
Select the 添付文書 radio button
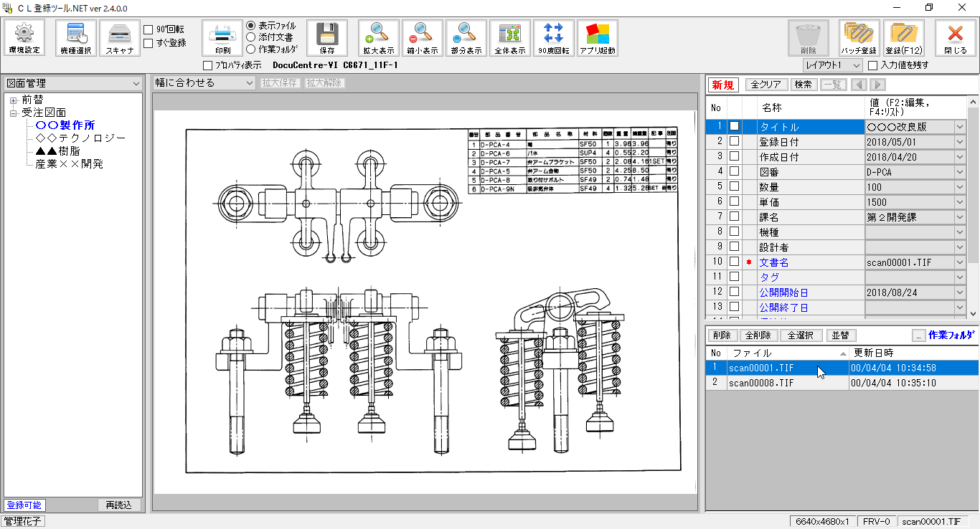coord(251,37)
